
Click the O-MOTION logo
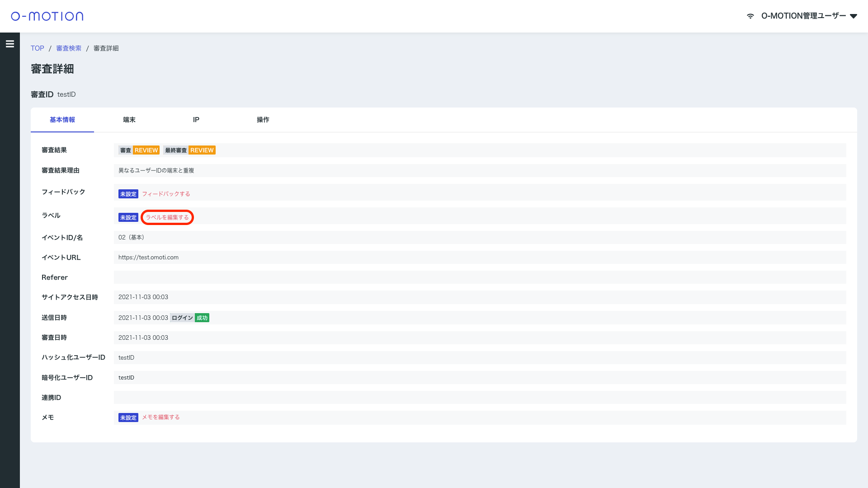[47, 16]
